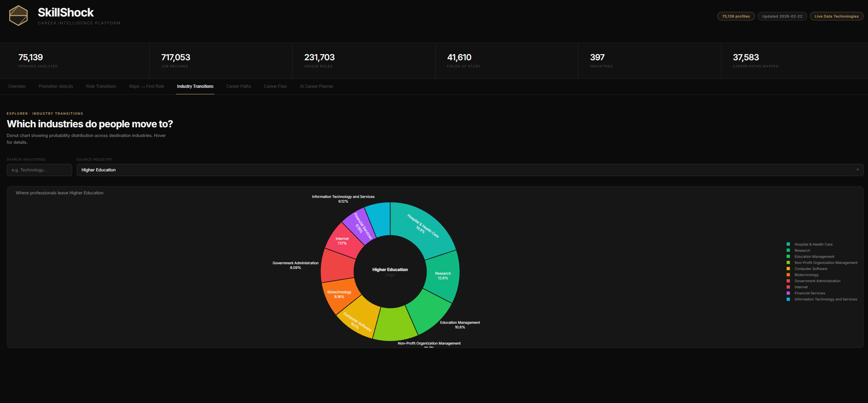The height and width of the screenshot is (403, 868).
Task: Click the Updated 2026-02-22 badge
Action: point(782,16)
